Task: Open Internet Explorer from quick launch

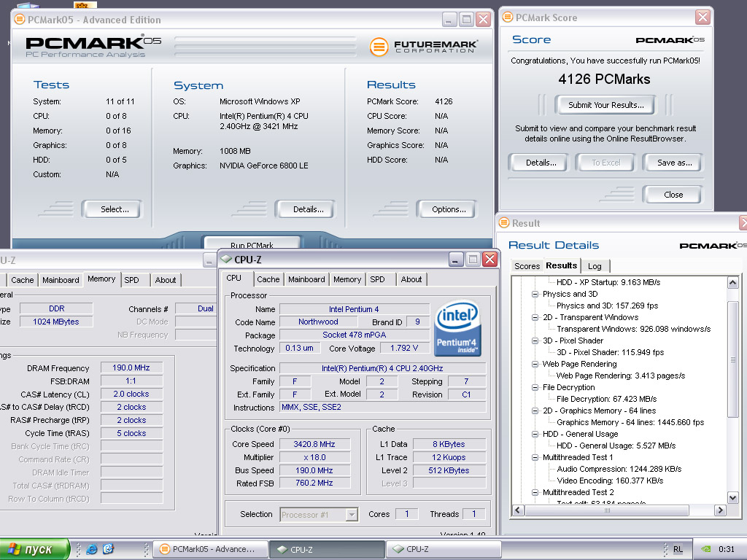Action: [92, 549]
